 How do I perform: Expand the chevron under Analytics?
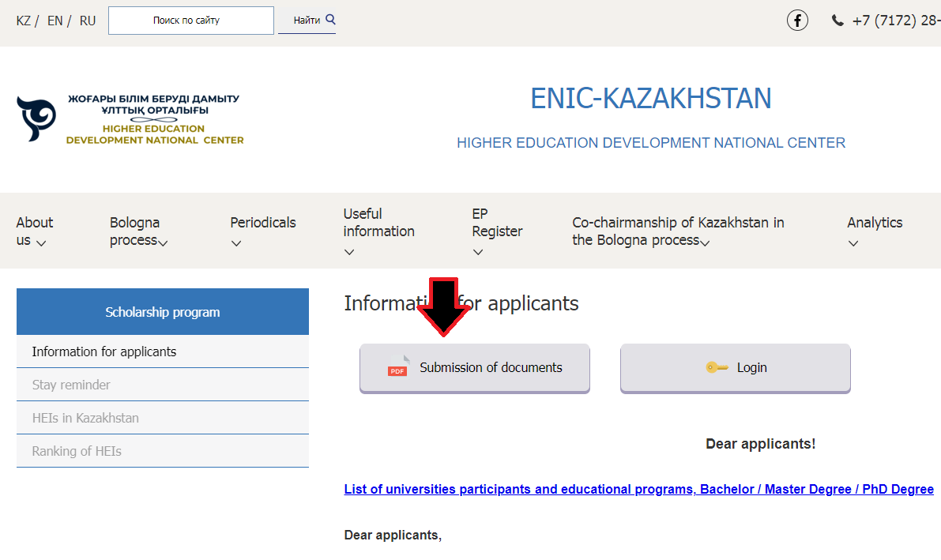click(x=853, y=243)
